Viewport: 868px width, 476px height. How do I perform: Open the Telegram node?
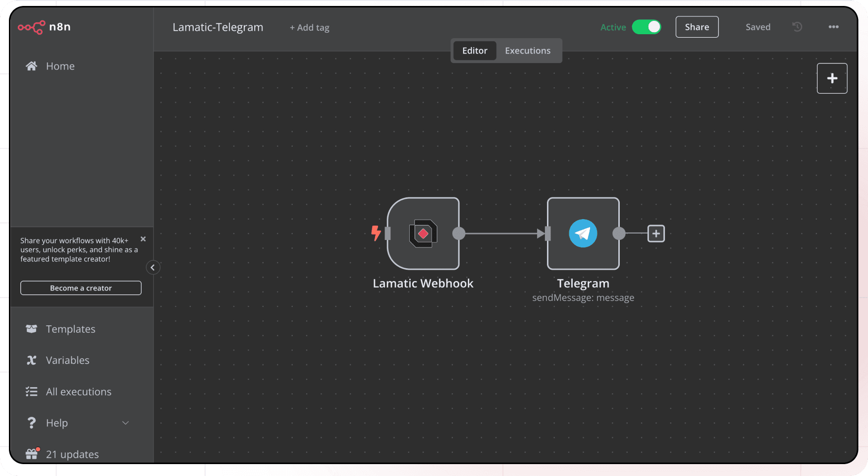click(x=583, y=234)
